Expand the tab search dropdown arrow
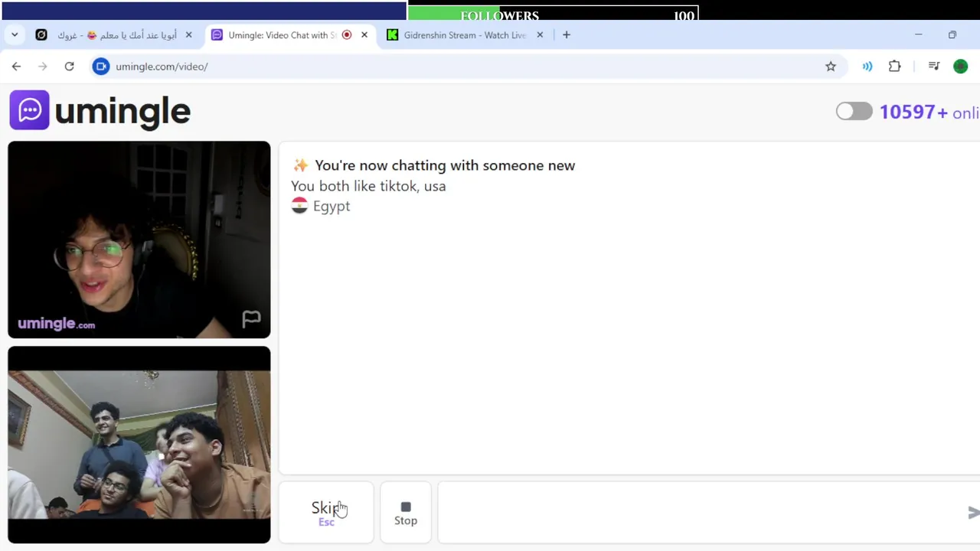Screen dimensions: 980x551 pos(15,35)
